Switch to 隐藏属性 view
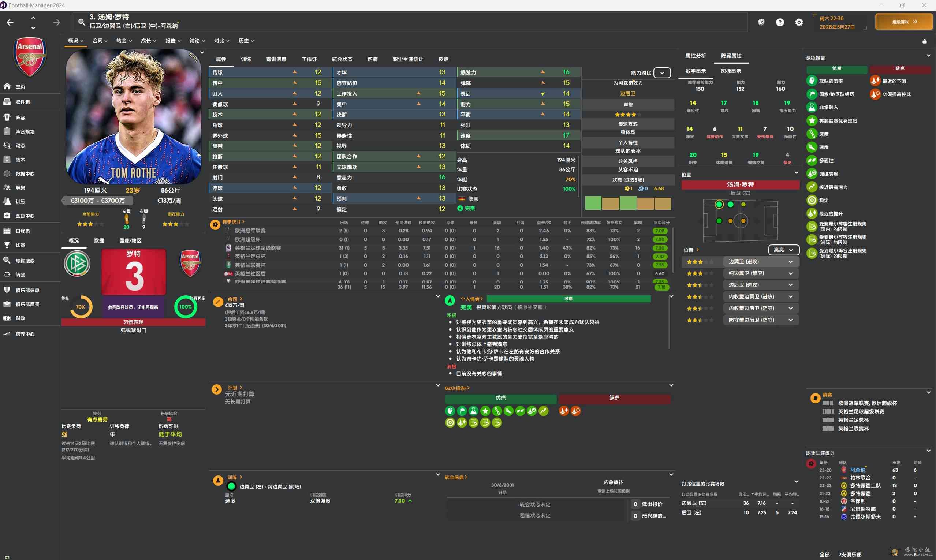 (731, 56)
